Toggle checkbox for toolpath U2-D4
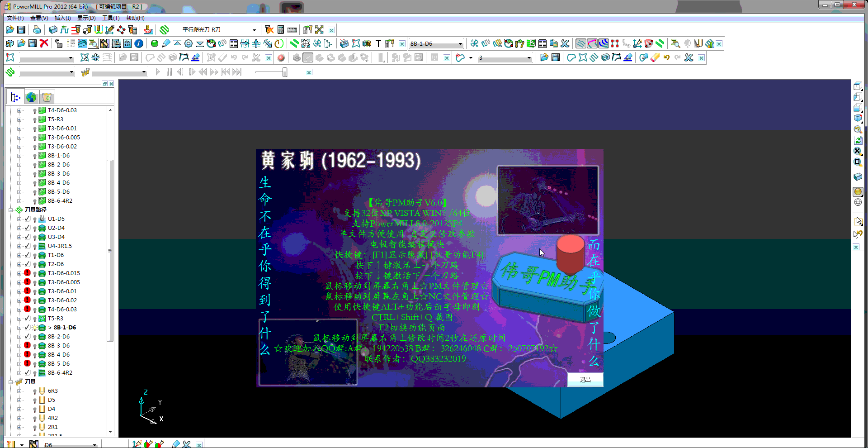 pos(27,228)
